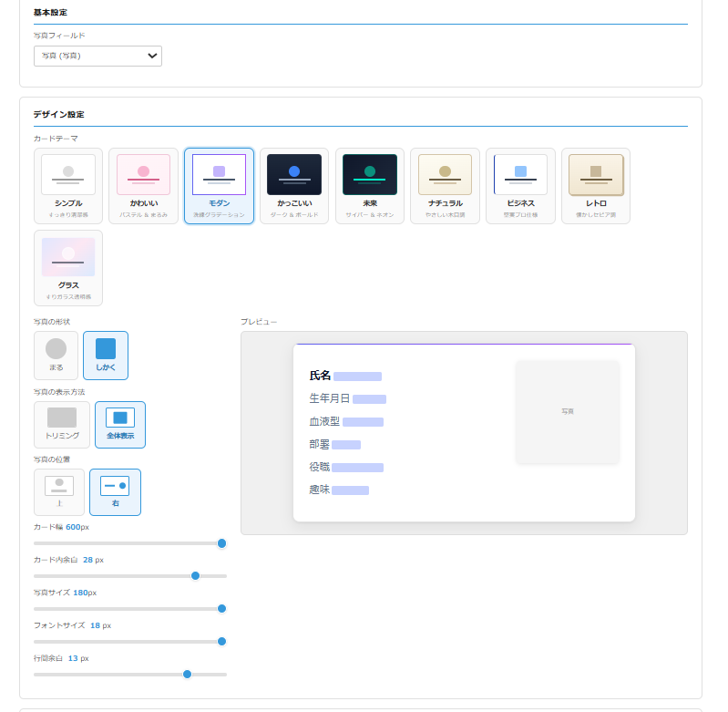Open the 写真フィールド dropdown
728x712 pixels.
pos(97,56)
